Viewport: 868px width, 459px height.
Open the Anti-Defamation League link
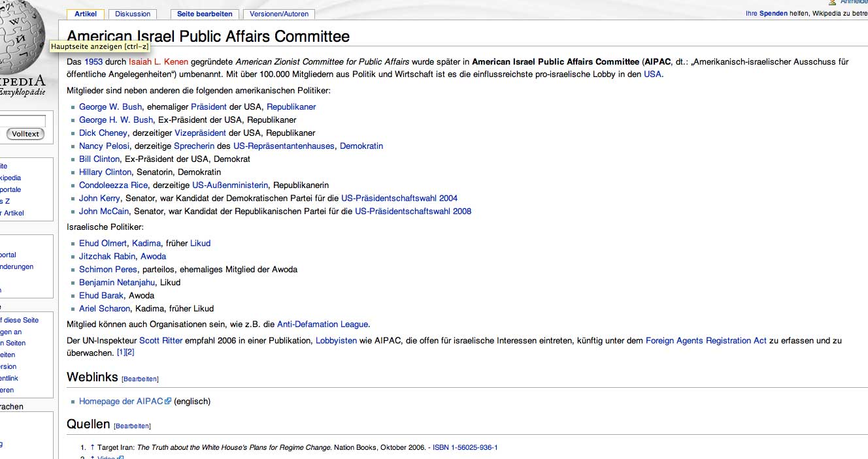[323, 324]
